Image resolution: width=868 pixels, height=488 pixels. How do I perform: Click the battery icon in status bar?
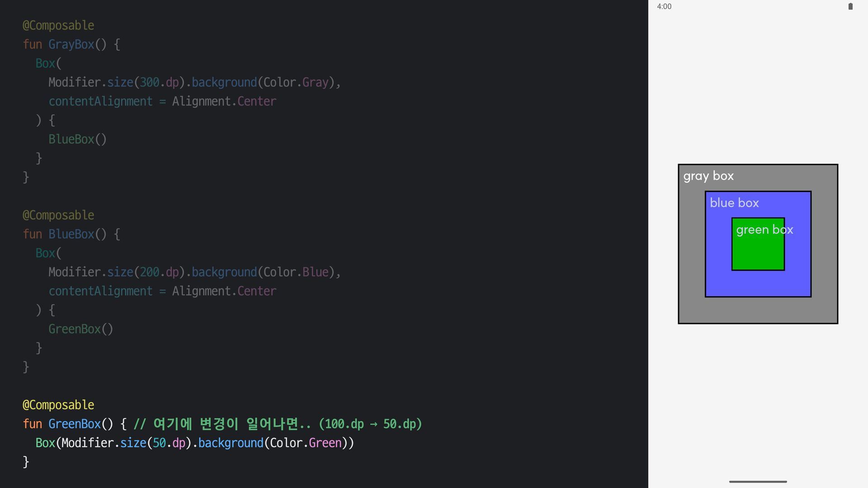pyautogui.click(x=850, y=6)
